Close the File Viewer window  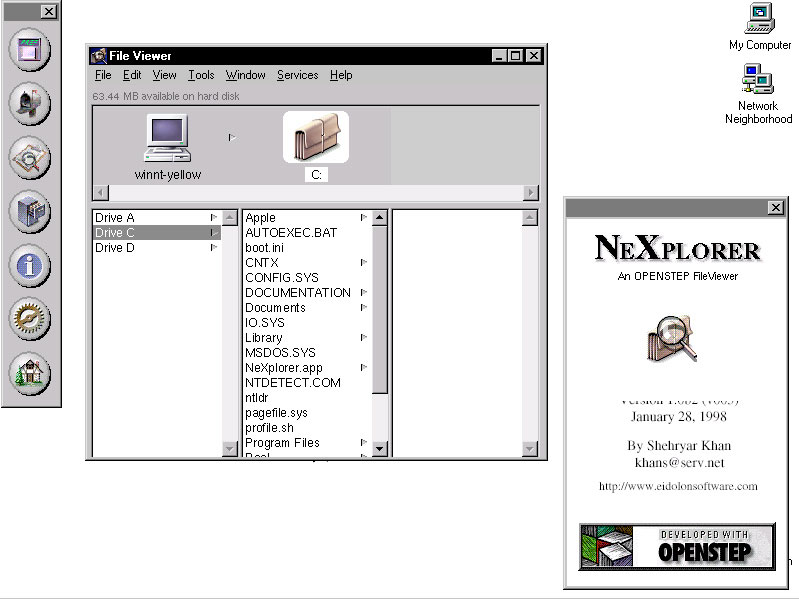534,56
